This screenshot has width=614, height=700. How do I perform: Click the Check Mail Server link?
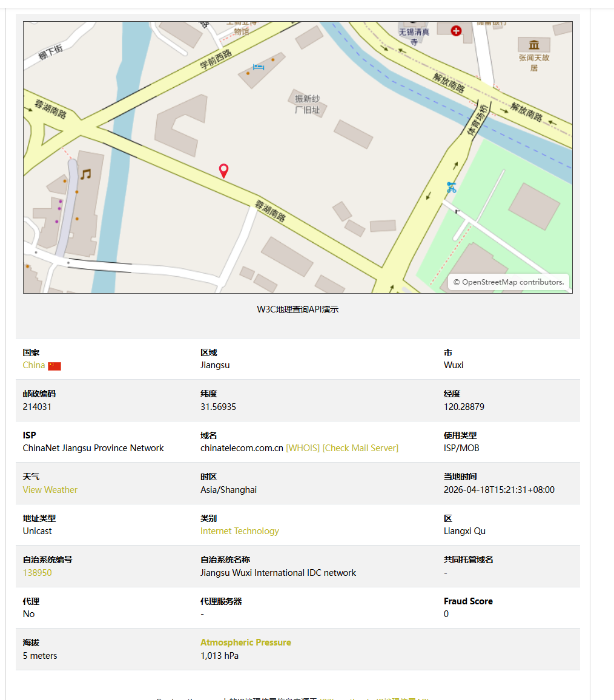360,448
